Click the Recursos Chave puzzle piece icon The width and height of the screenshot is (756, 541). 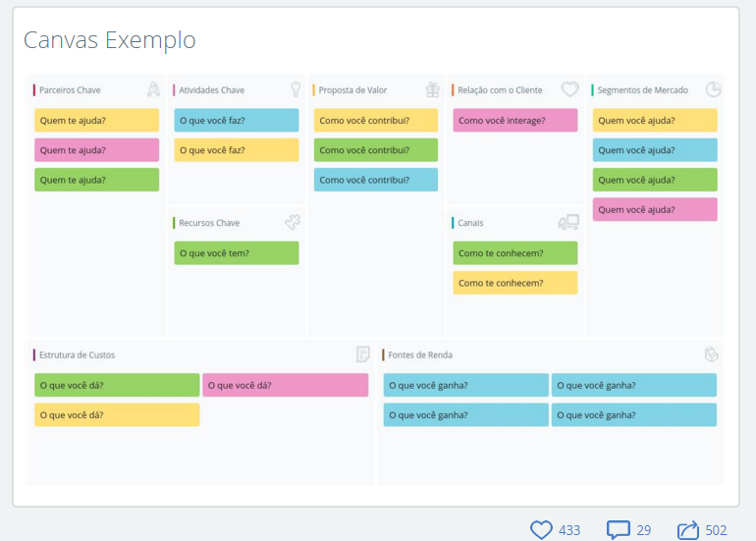(x=292, y=223)
